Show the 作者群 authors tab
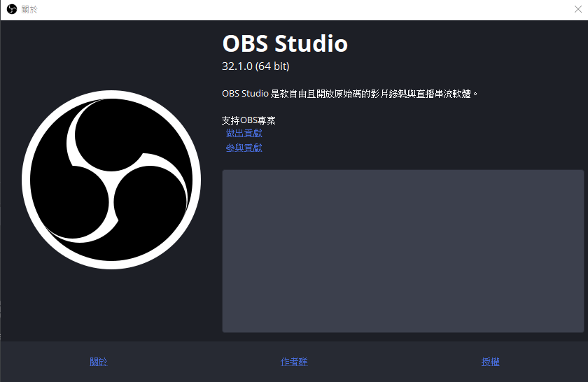Viewport: 588px width, 382px height. click(x=294, y=362)
